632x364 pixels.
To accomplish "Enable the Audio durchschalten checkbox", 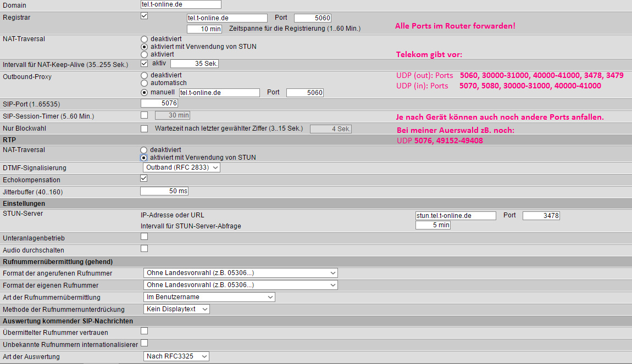I will pos(145,249).
